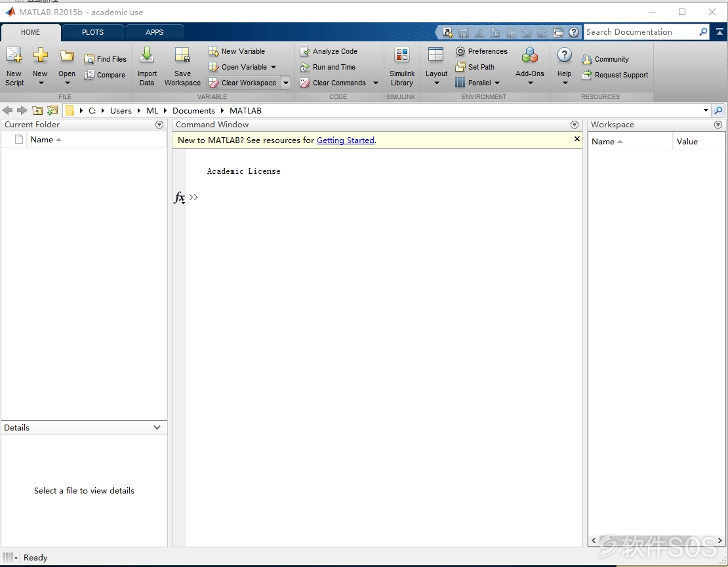
Task: Start Run and Time profiler
Action: click(x=328, y=67)
